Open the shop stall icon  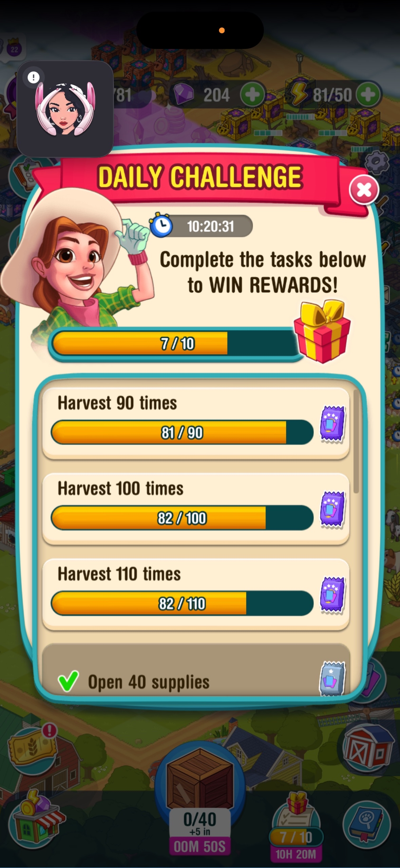pyautogui.click(x=37, y=819)
